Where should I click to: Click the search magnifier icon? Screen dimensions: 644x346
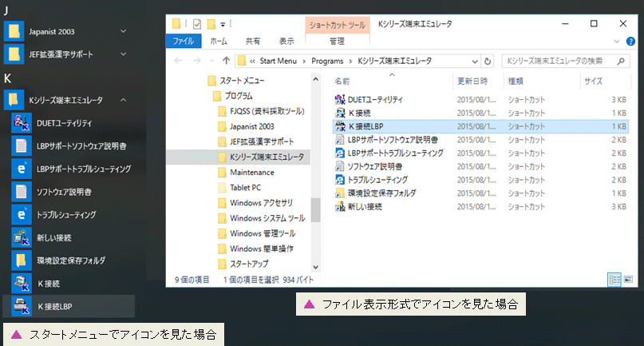coord(621,62)
